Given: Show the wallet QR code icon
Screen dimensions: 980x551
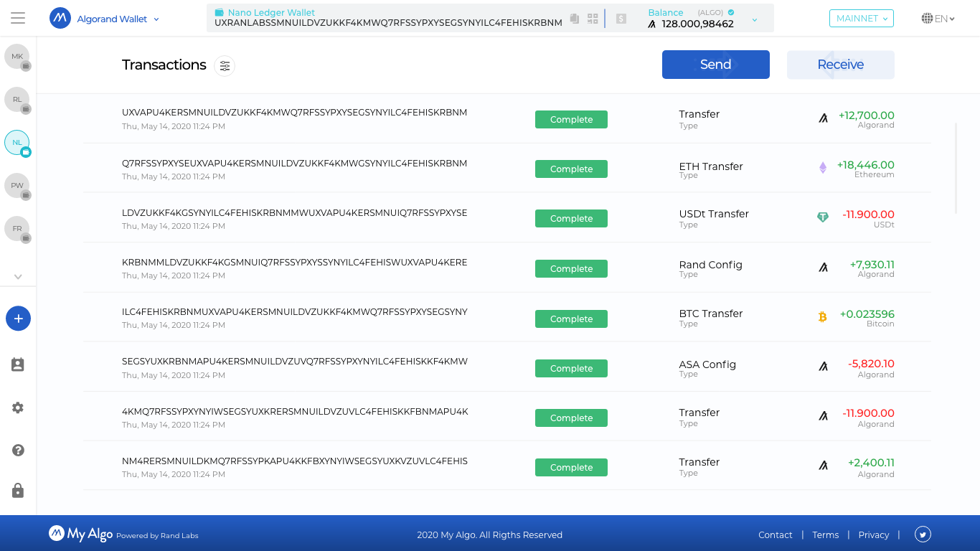Looking at the screenshot, I should click(593, 19).
